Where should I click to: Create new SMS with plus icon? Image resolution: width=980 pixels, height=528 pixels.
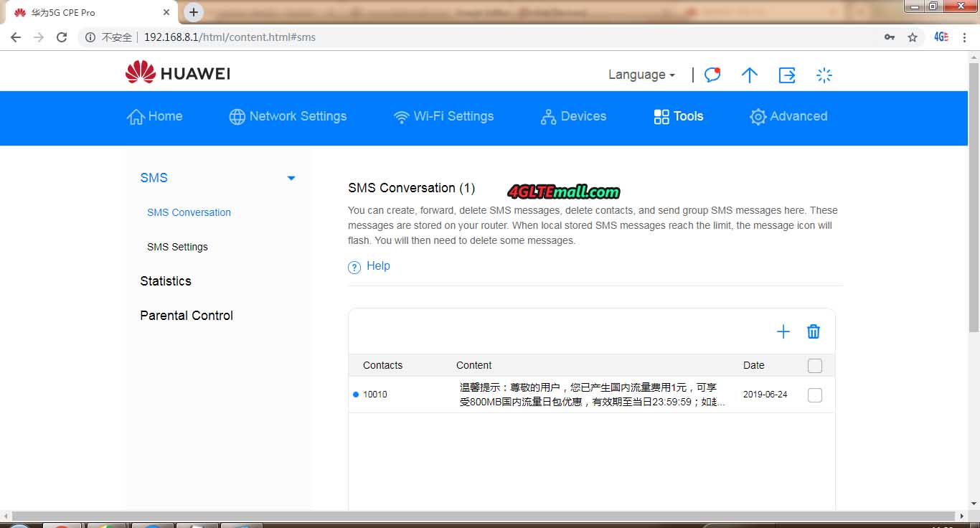point(783,331)
